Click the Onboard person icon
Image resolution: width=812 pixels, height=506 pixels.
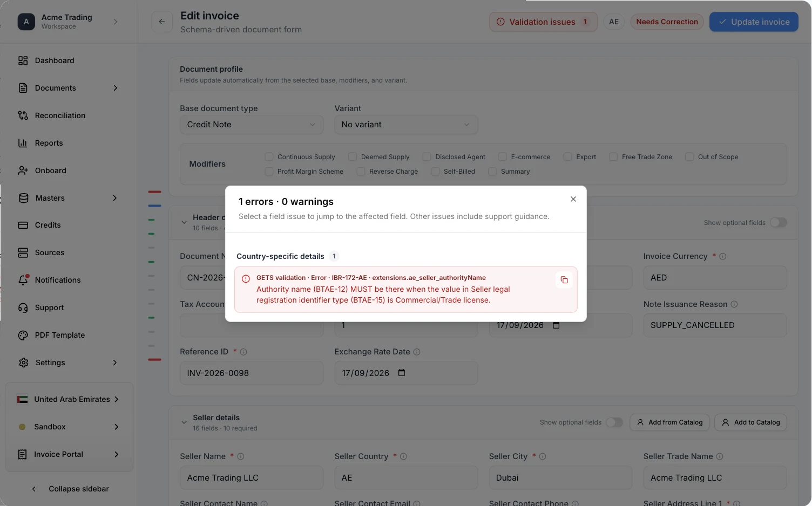tap(23, 170)
